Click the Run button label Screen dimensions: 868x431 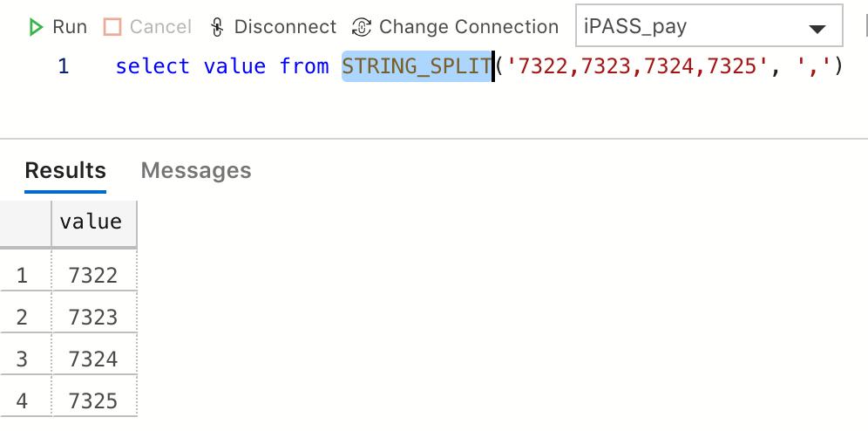[70, 26]
